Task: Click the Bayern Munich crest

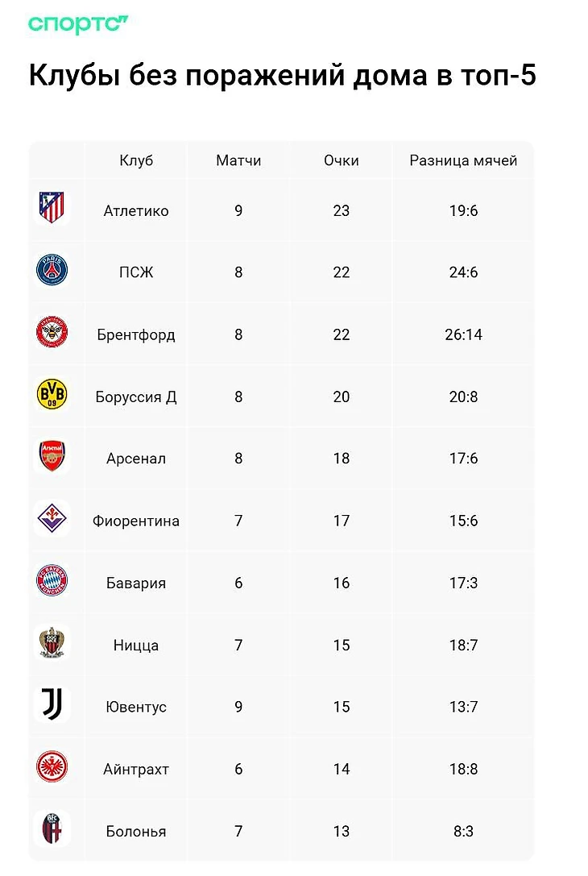Action: click(52, 580)
